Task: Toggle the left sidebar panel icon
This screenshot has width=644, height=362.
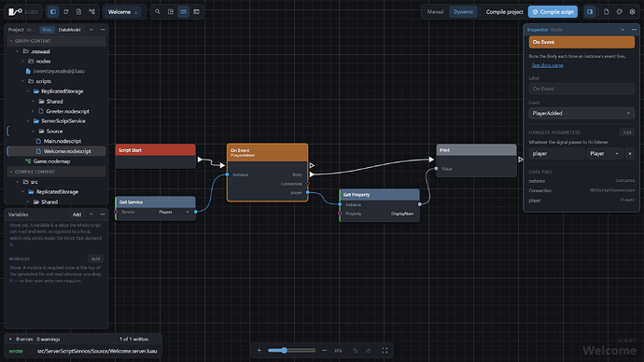Action: pyautogui.click(x=53, y=11)
